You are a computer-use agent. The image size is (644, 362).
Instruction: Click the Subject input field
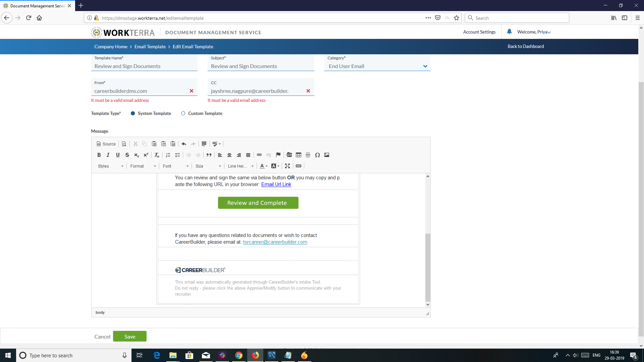261,66
